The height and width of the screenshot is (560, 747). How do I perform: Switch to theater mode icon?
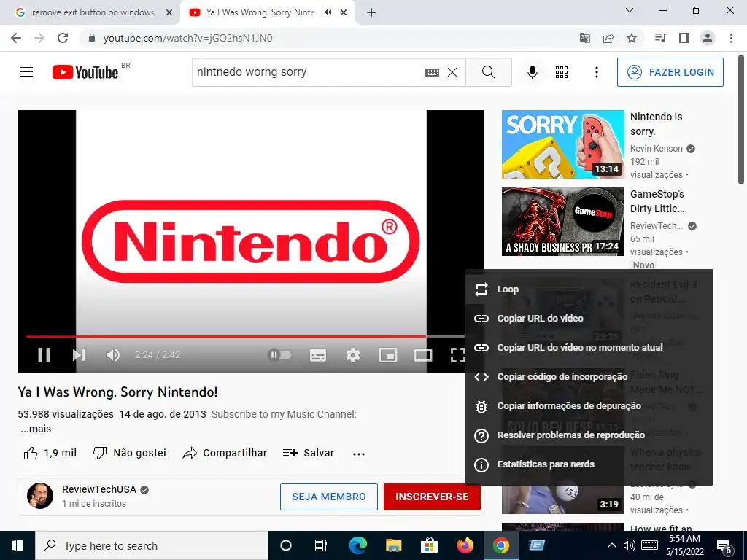point(423,355)
